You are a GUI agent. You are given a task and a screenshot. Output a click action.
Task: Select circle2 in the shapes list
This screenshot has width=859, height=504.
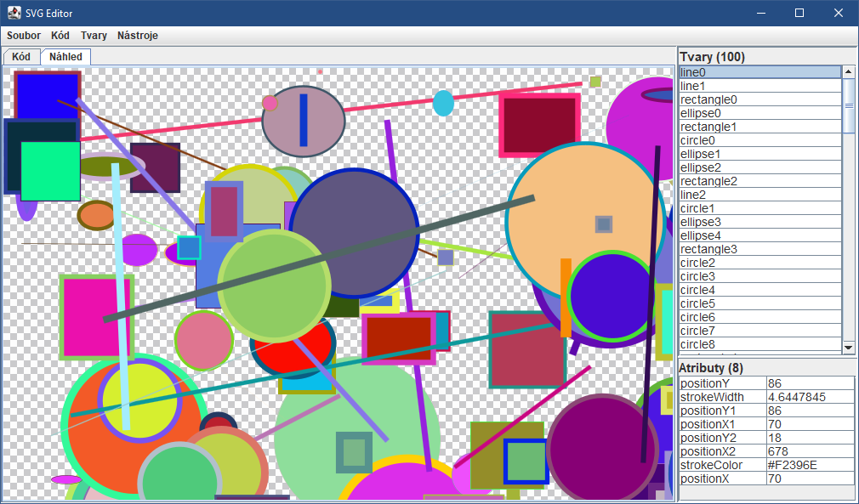(759, 263)
